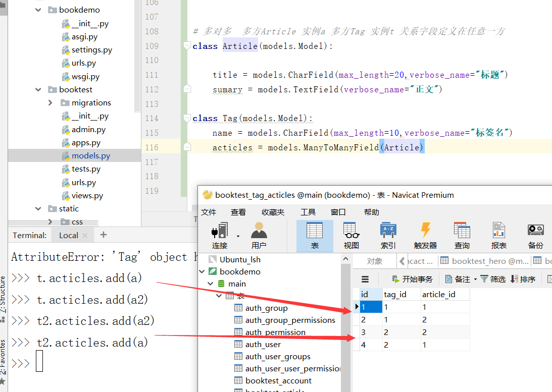
Task: Open the hamburger menu in table view
Action: (365, 279)
